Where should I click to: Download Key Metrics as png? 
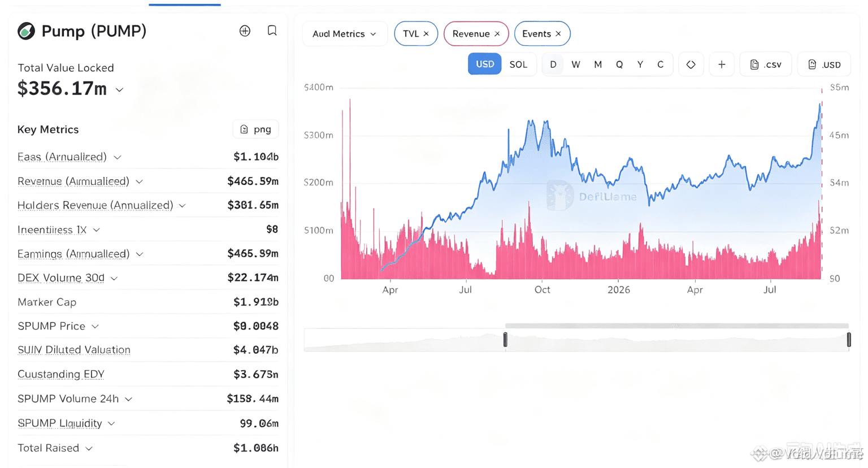point(255,129)
